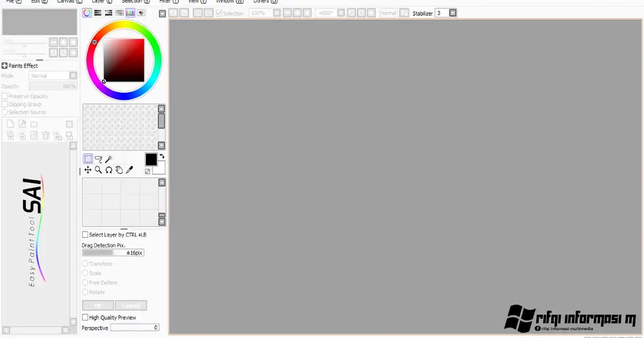Click the Drag Detection Pix slider
This screenshot has height=338, width=644.
pyautogui.click(x=113, y=253)
